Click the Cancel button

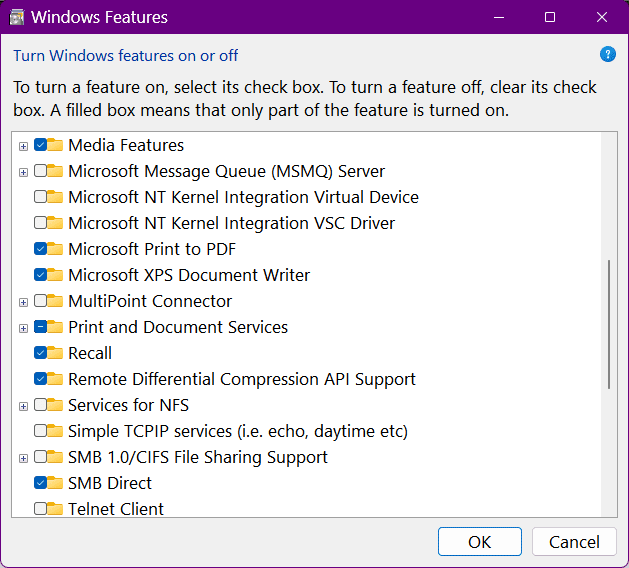tap(574, 542)
